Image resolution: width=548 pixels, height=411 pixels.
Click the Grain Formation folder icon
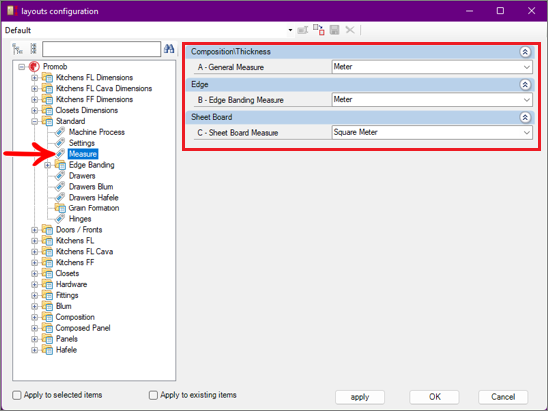[60, 208]
